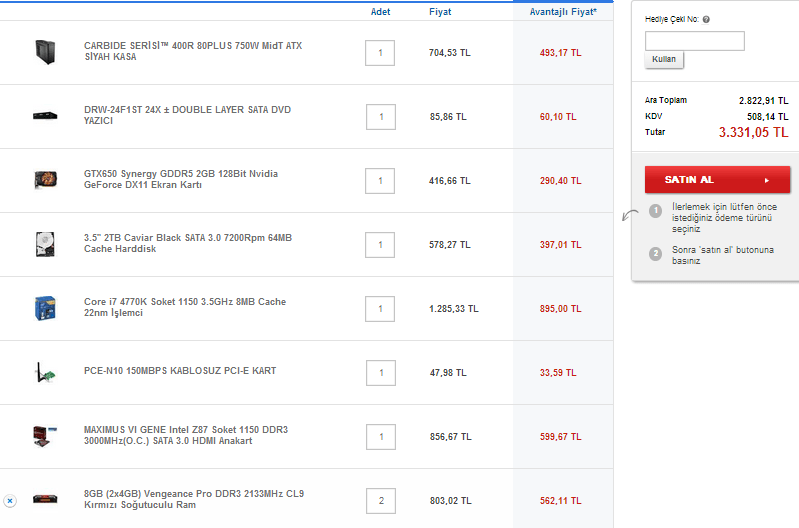Open the Core i7 4770K processor thumbnail
Screen dimensions: 799x528
(45, 308)
